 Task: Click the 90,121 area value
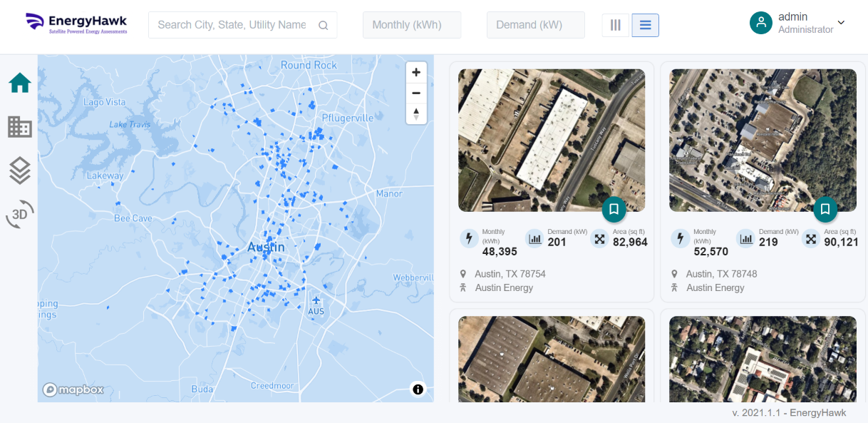[841, 243]
